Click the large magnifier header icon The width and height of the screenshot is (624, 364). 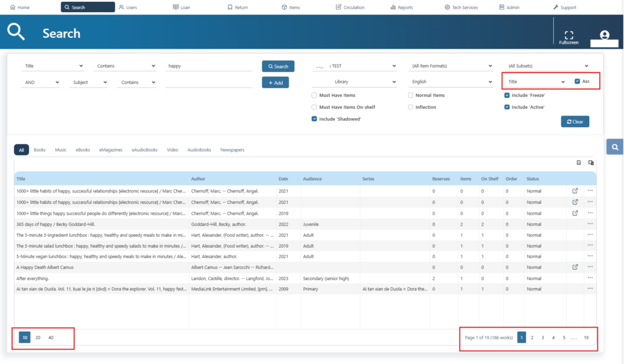(x=16, y=32)
